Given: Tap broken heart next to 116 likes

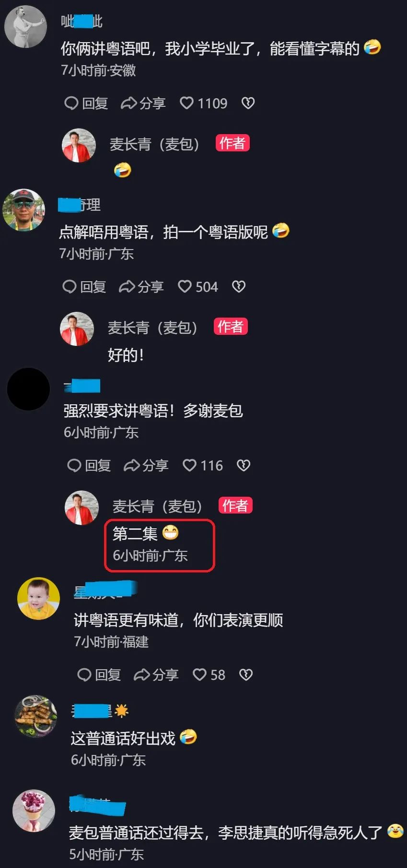Looking at the screenshot, I should 244,465.
